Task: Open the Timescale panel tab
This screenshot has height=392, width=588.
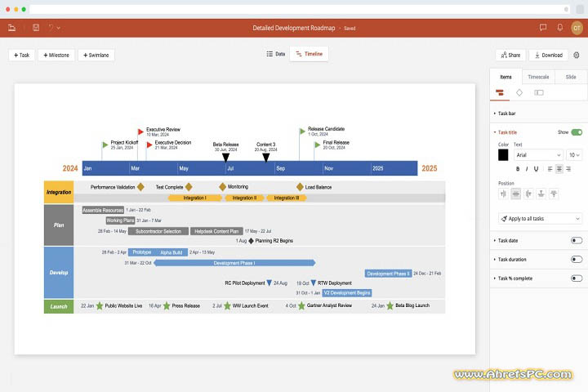Action: [538, 77]
